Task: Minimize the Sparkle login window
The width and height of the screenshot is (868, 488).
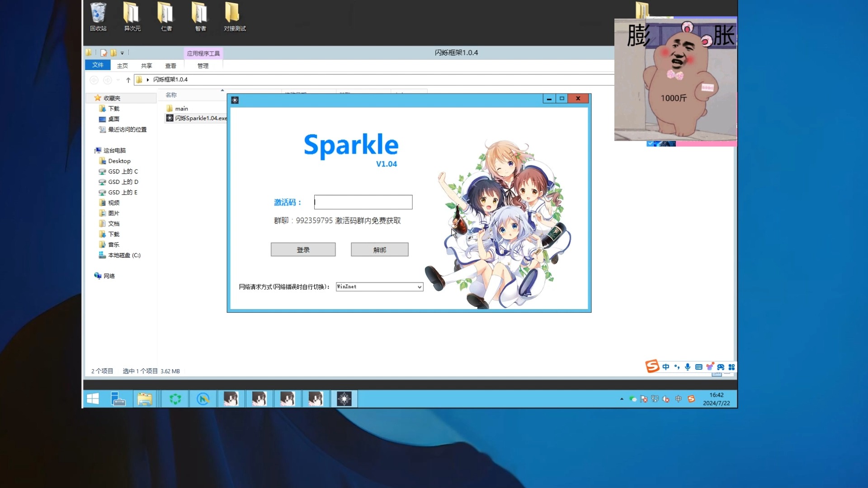Action: (x=549, y=99)
